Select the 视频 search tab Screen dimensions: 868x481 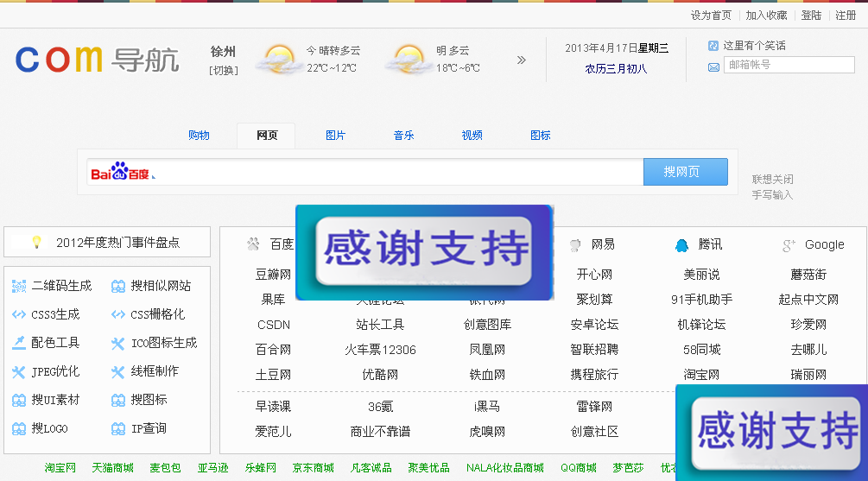pos(472,135)
